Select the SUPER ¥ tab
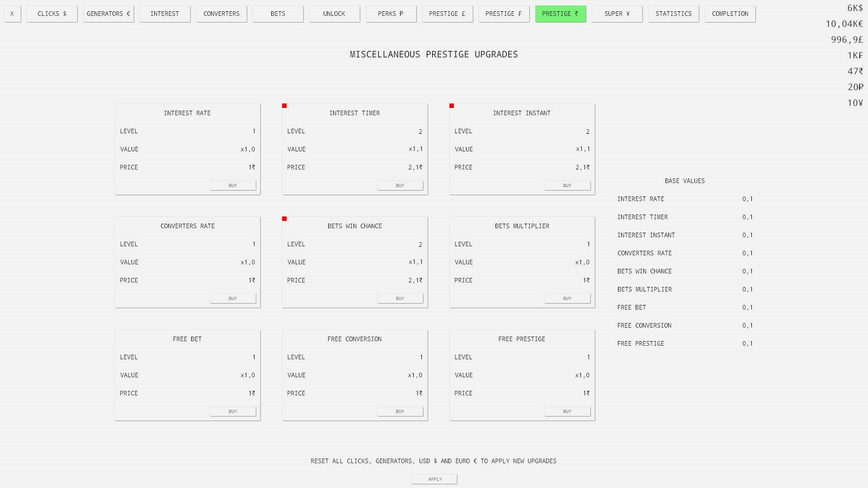 pos(617,14)
